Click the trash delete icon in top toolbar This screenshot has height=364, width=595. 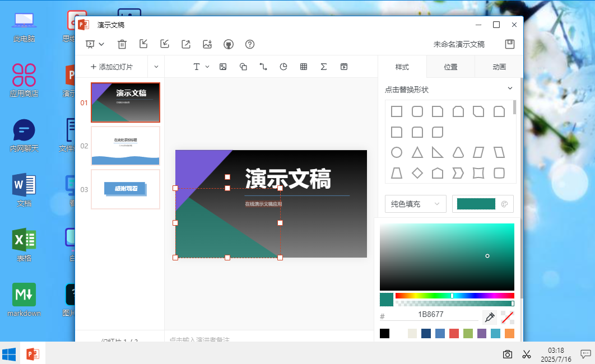point(122,44)
